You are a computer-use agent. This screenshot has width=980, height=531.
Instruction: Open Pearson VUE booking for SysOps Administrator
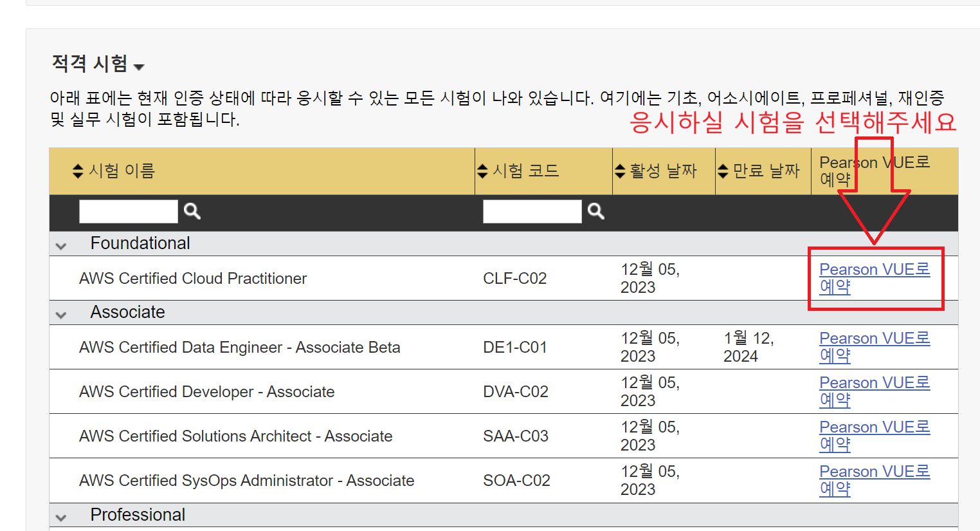(x=875, y=480)
